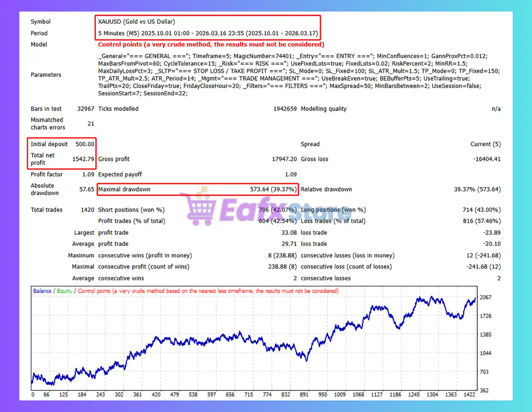Image resolution: width=532 pixels, height=412 pixels.
Task: Click the Relative drawdown value 39.37% (573.64)
Action: pyautogui.click(x=477, y=189)
